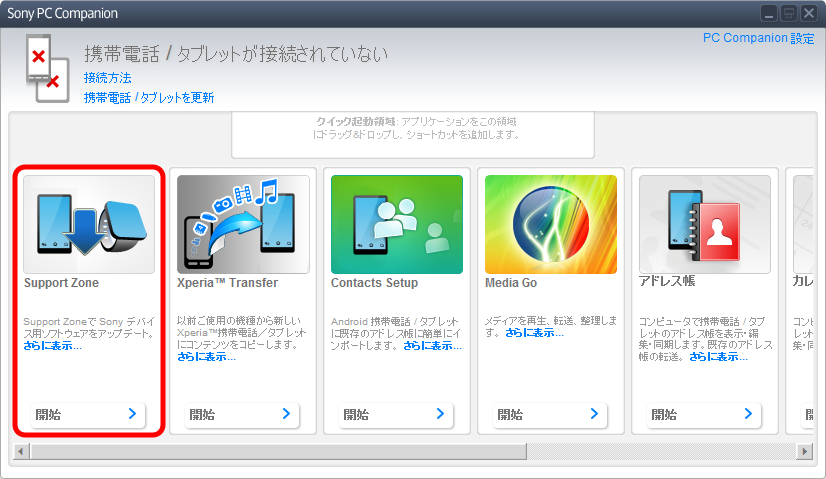Select the Xperia Transfer tile image
Image resolution: width=826 pixels, height=479 pixels.
click(243, 224)
